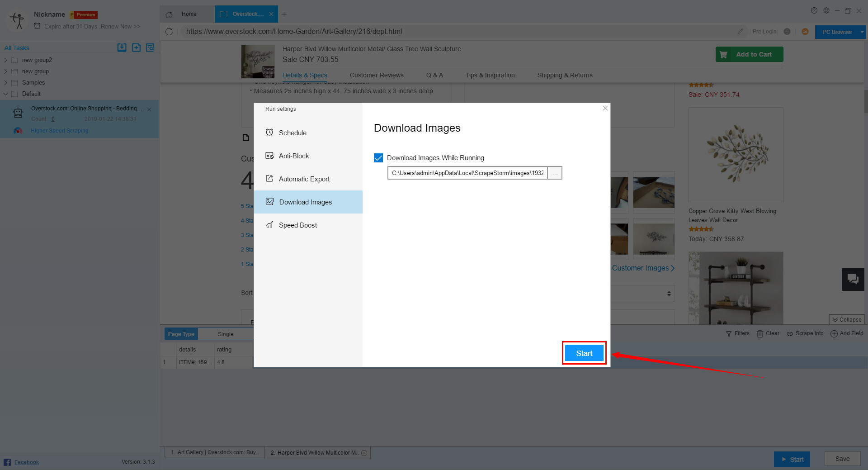Viewport: 868px width, 470px height.
Task: Open Automatic Export settings
Action: coord(308,179)
